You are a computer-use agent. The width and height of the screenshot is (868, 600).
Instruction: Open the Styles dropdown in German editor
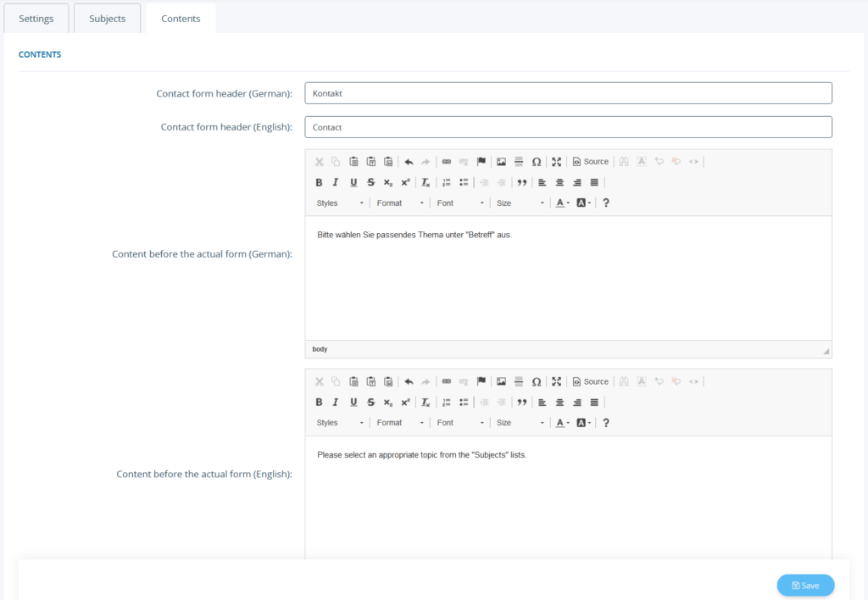coord(340,203)
